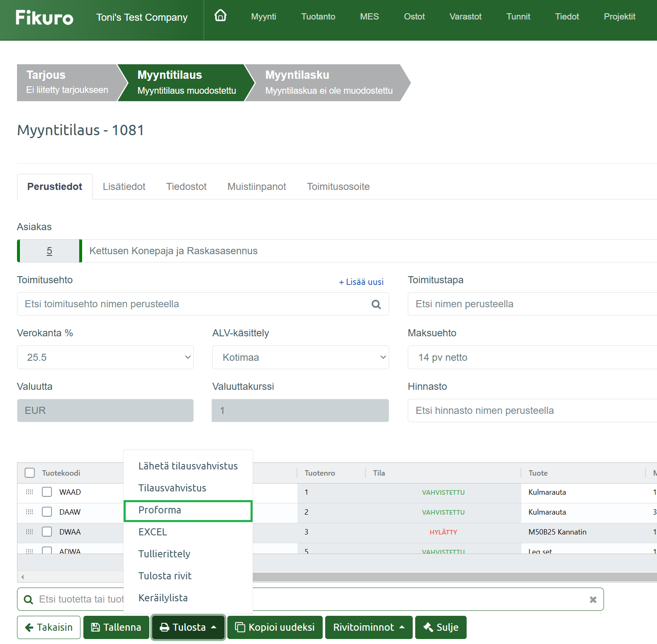Choose Tulosta rivit from print menu
Screen dimensions: 657x644
(188, 576)
